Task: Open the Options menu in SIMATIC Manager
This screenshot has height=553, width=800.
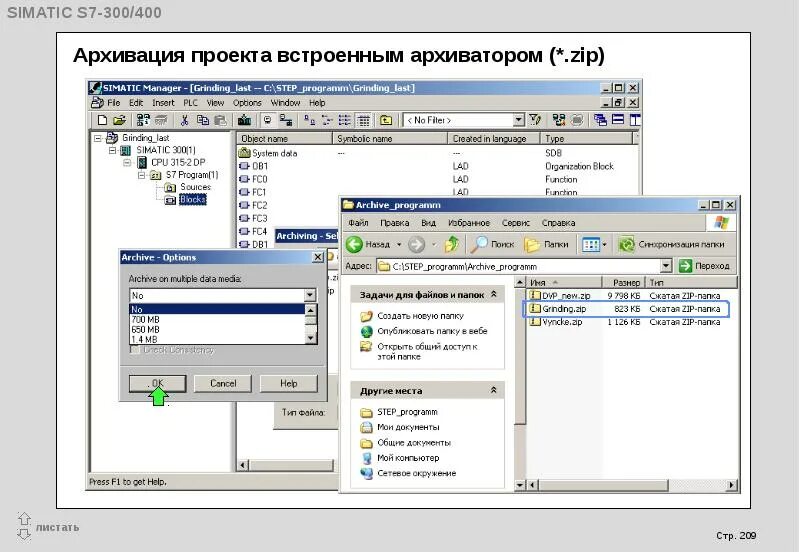Action: (x=247, y=103)
